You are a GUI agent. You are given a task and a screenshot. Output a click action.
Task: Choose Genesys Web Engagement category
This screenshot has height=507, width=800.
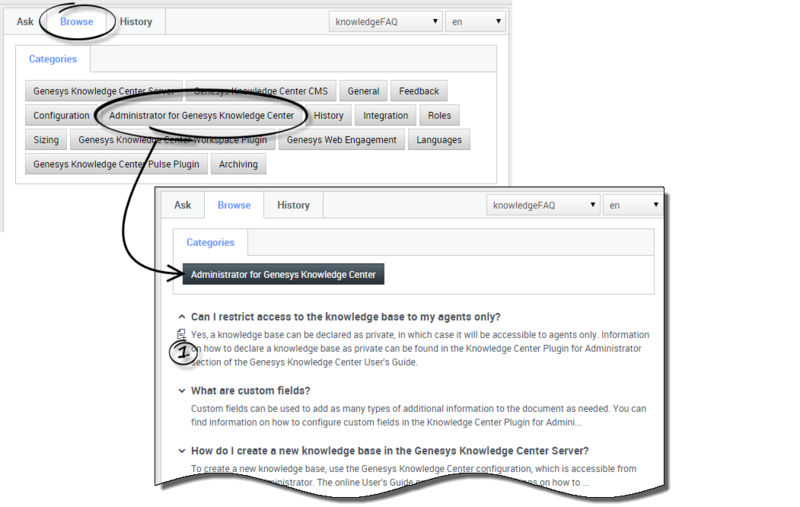[341, 140]
